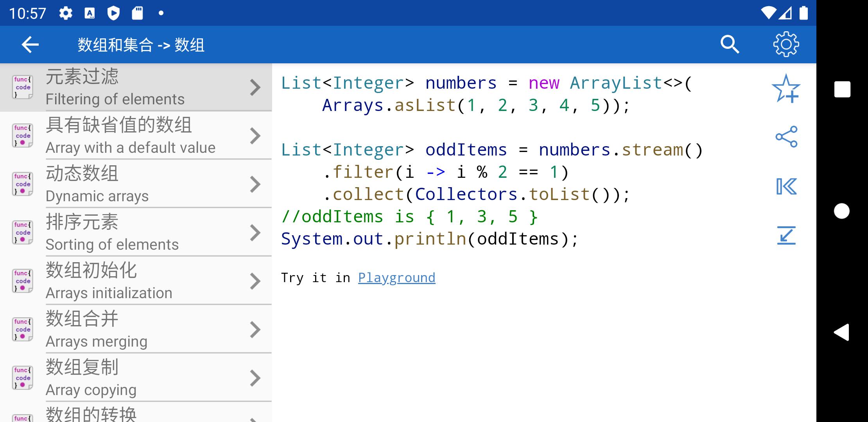Open the Playground link

coord(396,278)
